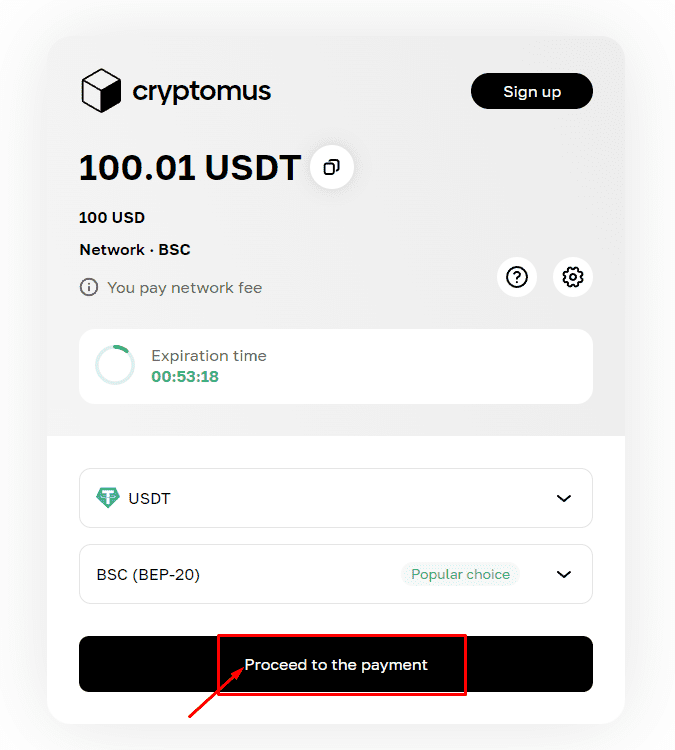Click the cryptomus brand name text
This screenshot has height=750, width=675.
tap(201, 92)
